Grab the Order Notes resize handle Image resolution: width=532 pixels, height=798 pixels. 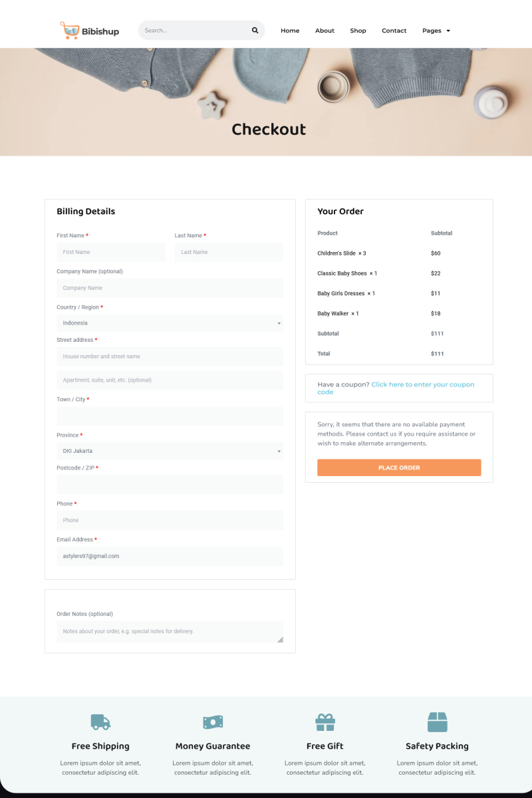280,640
